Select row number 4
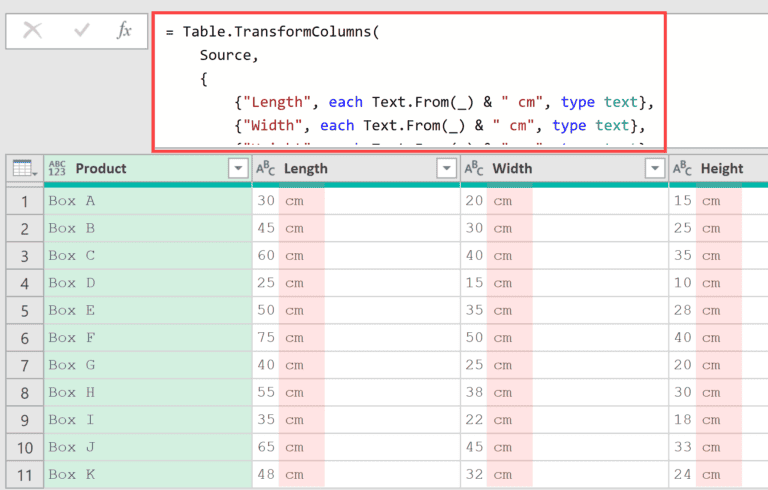 click(24, 284)
